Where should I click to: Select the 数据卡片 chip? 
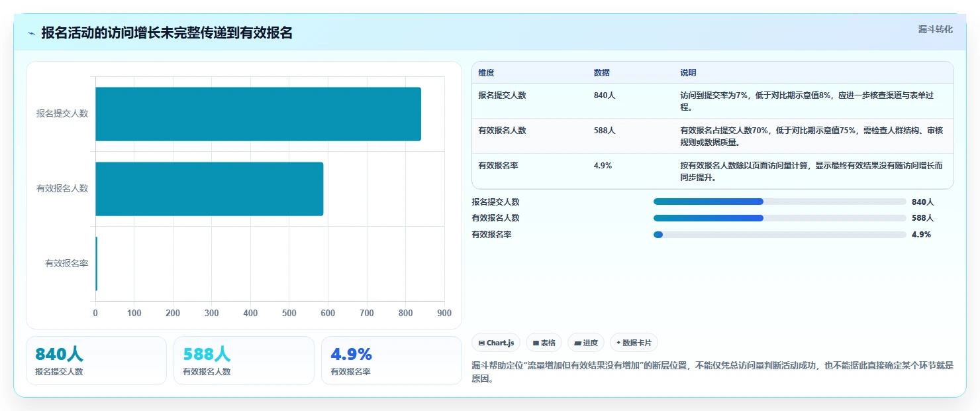[634, 343]
